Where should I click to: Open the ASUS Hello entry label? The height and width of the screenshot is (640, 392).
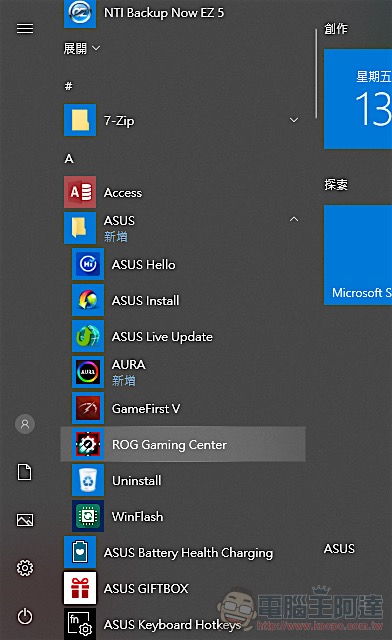point(144,264)
